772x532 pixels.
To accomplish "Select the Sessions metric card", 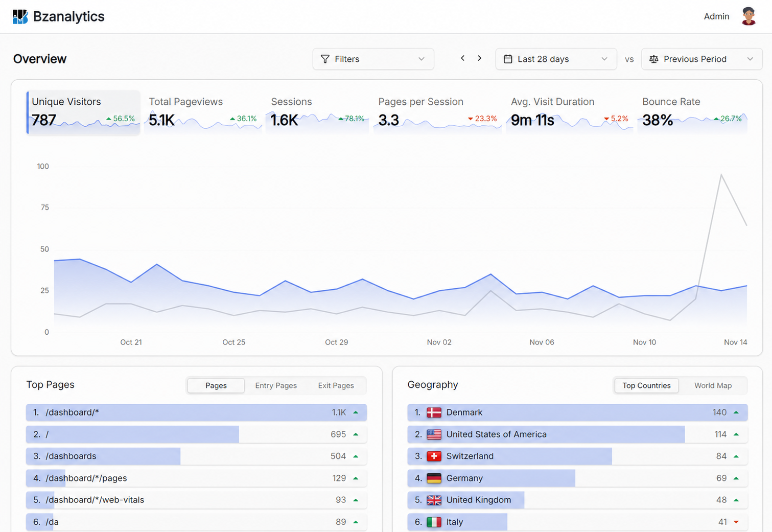I will (x=317, y=112).
